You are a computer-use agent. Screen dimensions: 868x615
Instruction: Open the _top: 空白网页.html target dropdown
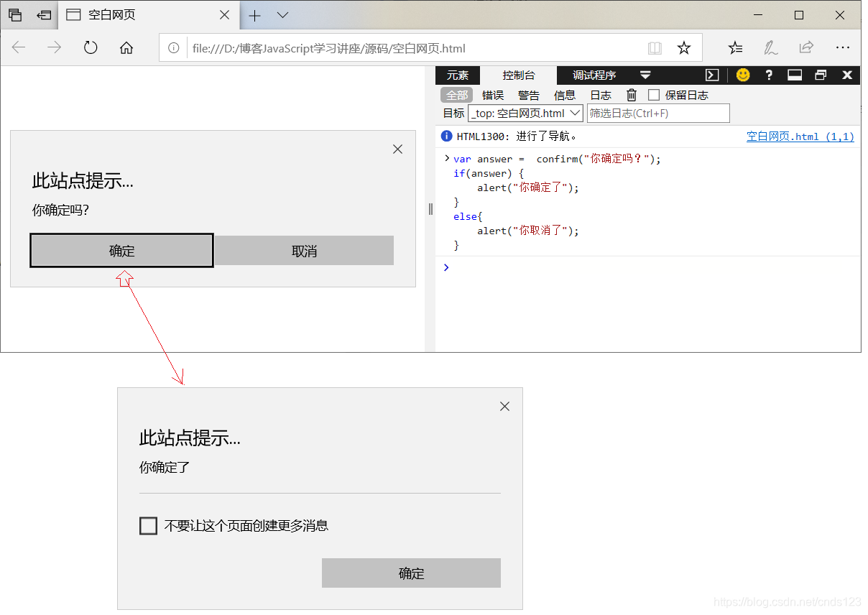525,113
